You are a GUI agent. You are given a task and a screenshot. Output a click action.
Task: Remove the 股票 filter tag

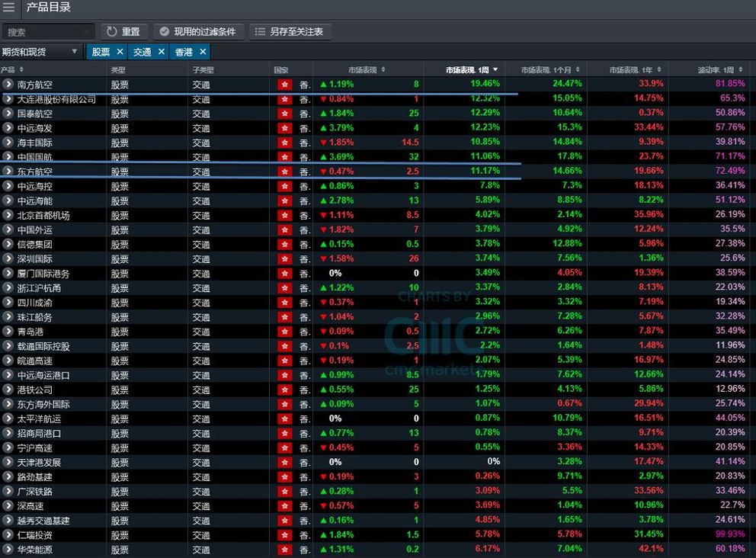click(120, 52)
